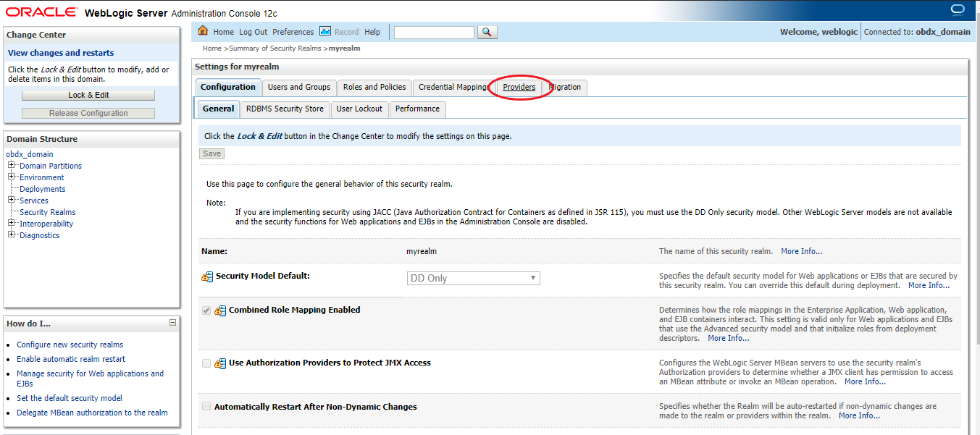Click the Oracle logo at top right

pos(957,10)
